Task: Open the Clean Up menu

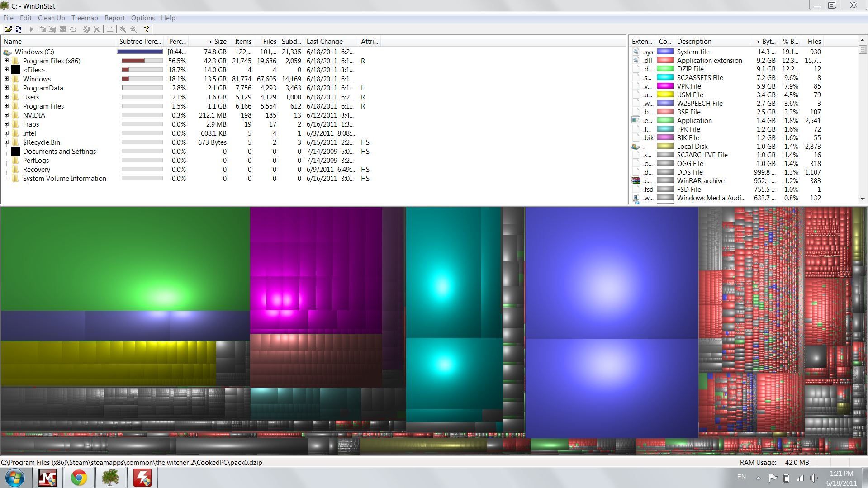Action: (52, 18)
